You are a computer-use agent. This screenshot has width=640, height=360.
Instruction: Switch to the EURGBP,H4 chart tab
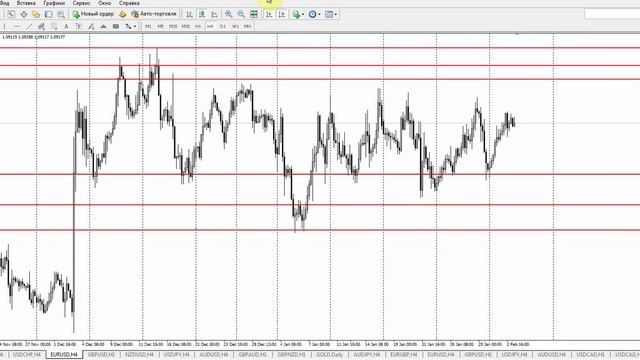[x=404, y=355]
